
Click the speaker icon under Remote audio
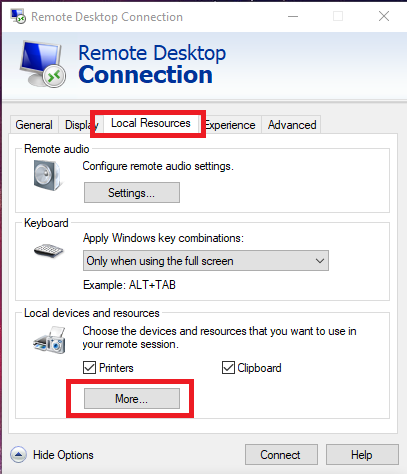pos(47,175)
